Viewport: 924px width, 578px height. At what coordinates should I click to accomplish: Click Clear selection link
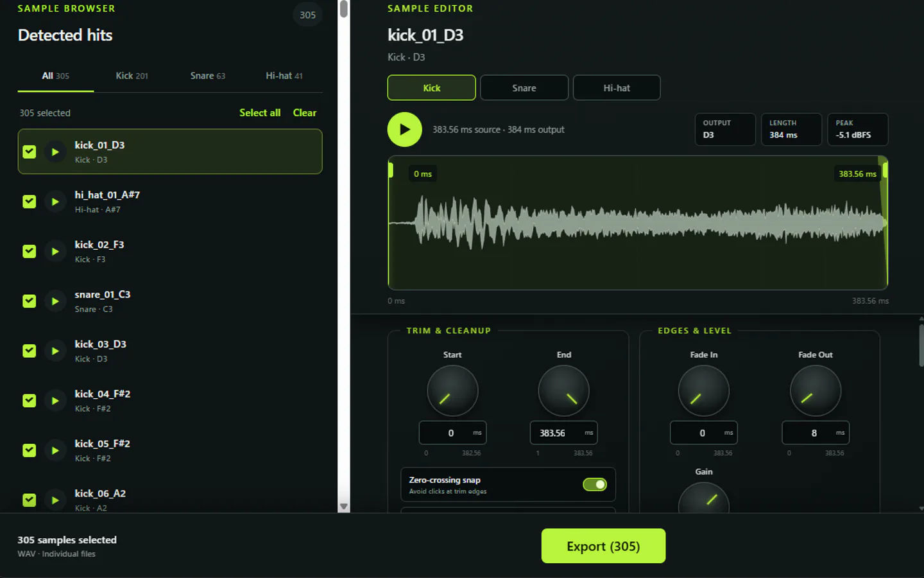pos(305,113)
